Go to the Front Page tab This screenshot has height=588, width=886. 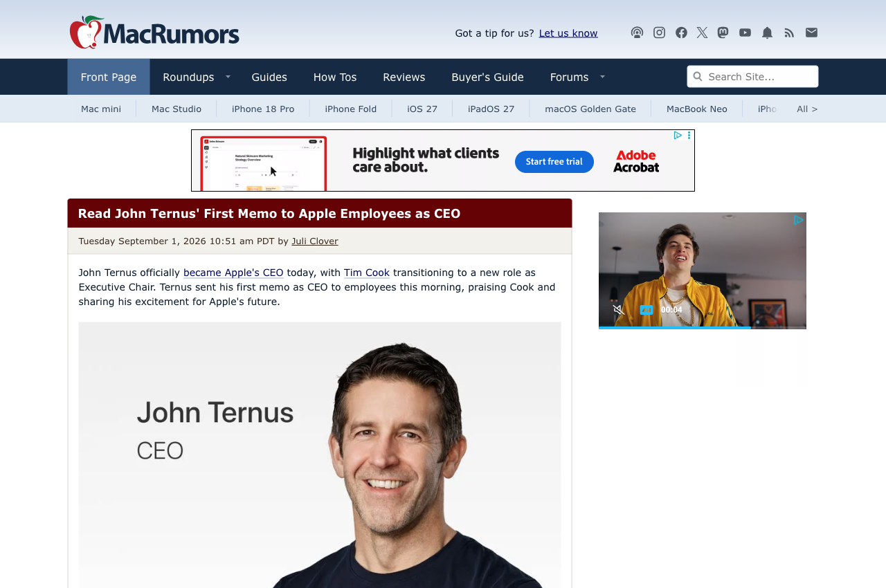tap(109, 77)
